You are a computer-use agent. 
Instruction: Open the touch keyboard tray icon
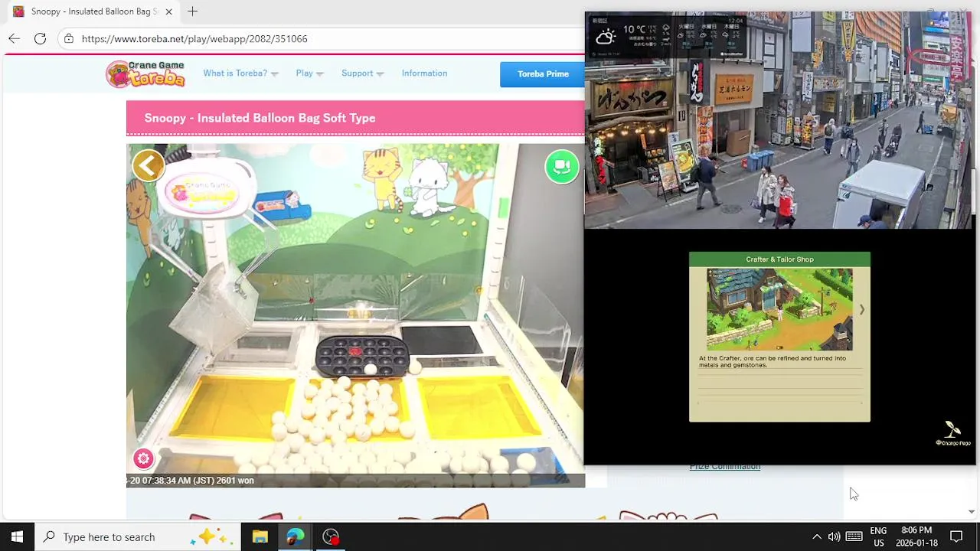pyautogui.click(x=854, y=536)
